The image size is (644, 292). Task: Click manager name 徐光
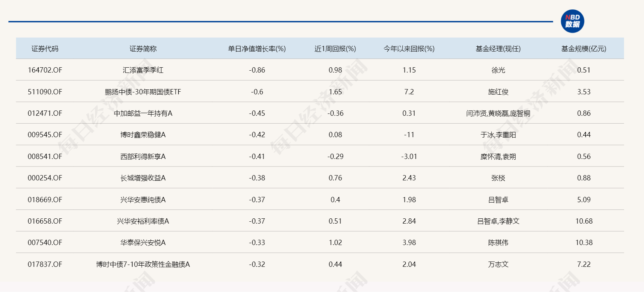(x=498, y=70)
